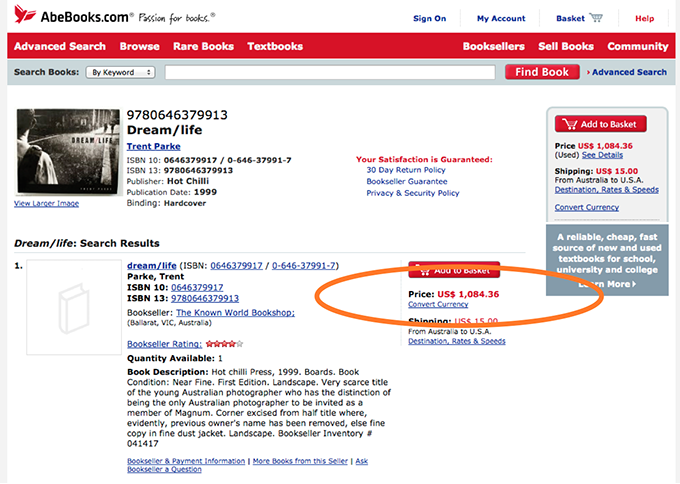Click View Larger Image link
Screen dimensions: 680x484
tap(46, 203)
